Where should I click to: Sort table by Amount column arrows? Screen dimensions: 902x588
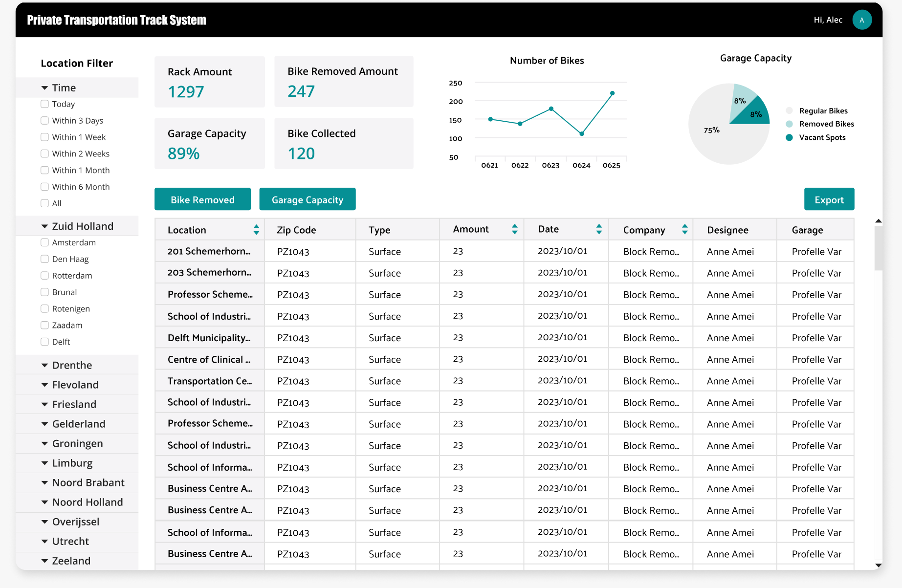(514, 229)
